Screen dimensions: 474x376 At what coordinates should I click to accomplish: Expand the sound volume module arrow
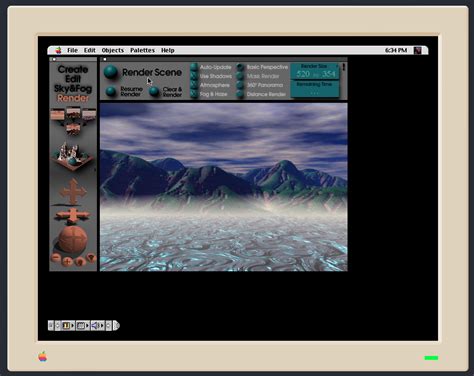[x=102, y=325]
